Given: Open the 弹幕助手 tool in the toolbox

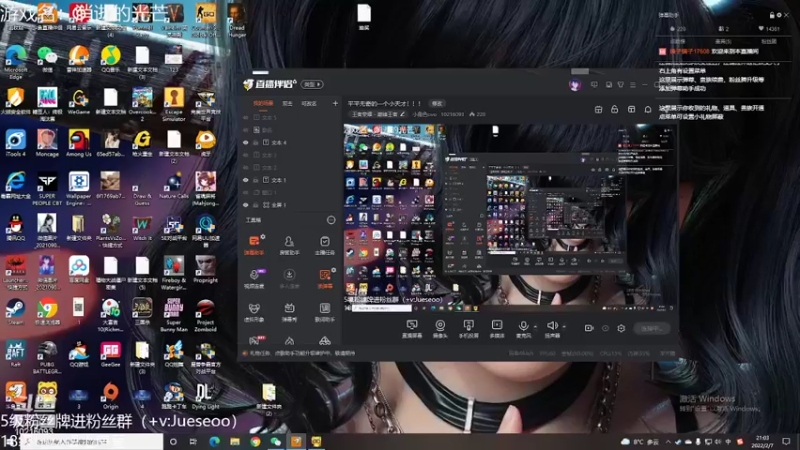Looking at the screenshot, I should pos(254,244).
